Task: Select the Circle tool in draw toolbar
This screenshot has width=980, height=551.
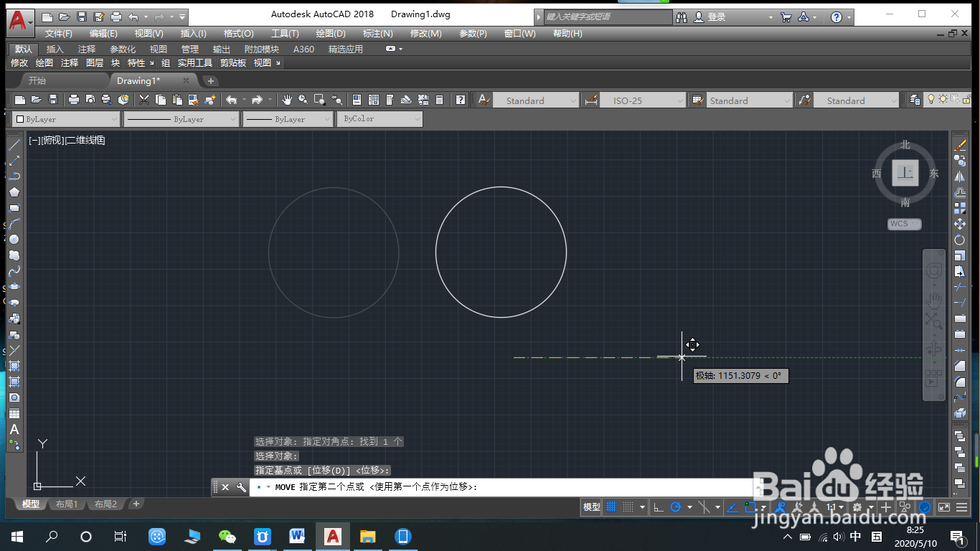Action: pyautogui.click(x=14, y=239)
